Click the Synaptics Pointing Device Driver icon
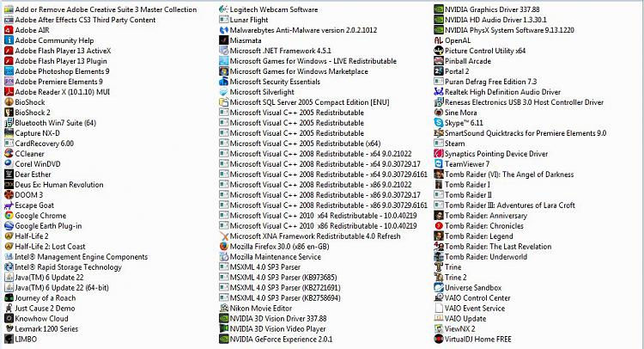This screenshot has width=644, height=349. pos(439,154)
